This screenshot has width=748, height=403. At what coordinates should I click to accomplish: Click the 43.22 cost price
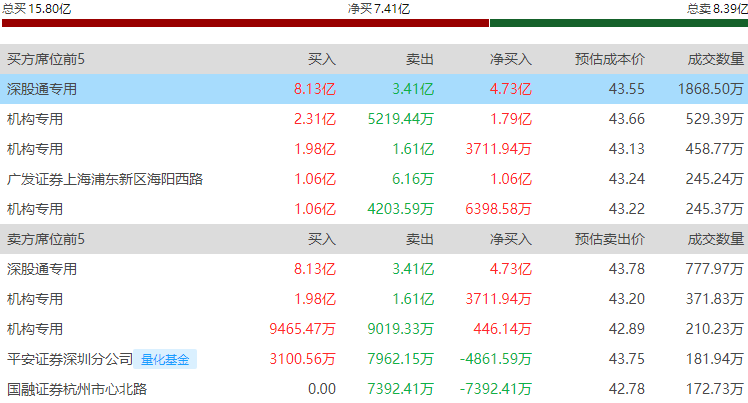point(626,209)
